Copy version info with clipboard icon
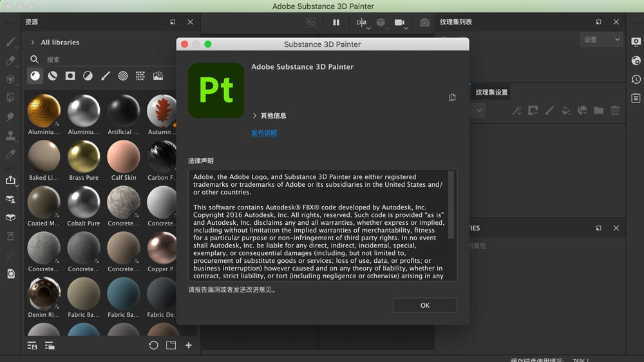Image resolution: width=644 pixels, height=362 pixels. click(452, 97)
